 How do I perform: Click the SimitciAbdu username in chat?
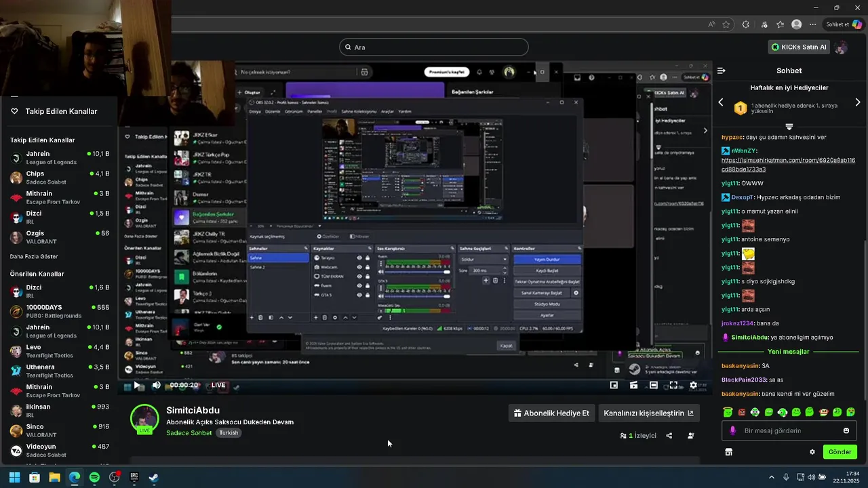[749, 338]
